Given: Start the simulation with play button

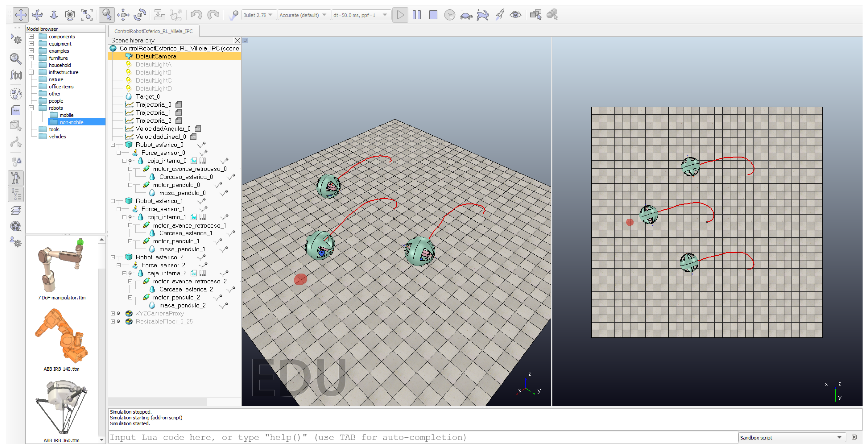Looking at the screenshot, I should pyautogui.click(x=400, y=15).
